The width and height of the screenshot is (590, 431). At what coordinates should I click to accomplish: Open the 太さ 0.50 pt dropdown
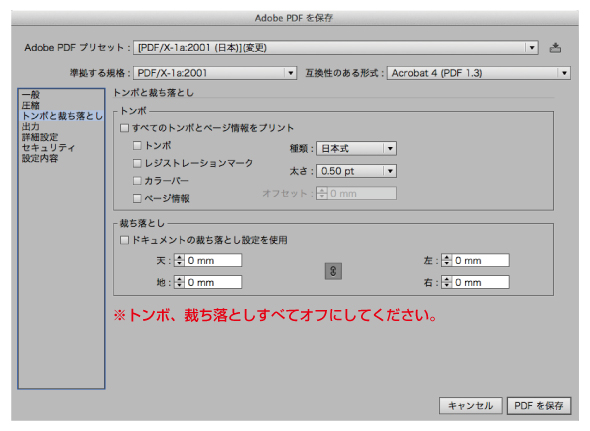click(356, 171)
